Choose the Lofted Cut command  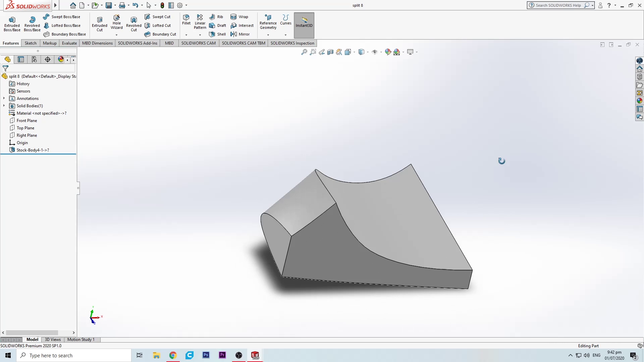tap(158, 25)
